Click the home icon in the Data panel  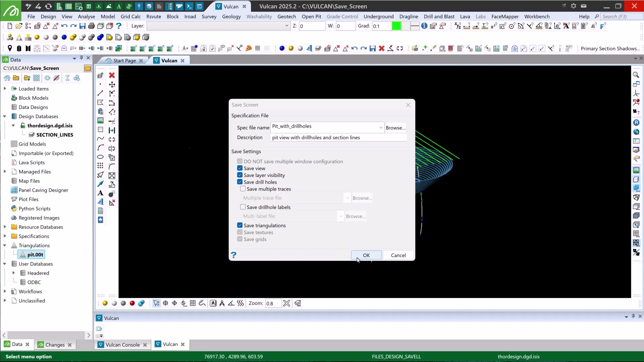(x=7, y=78)
